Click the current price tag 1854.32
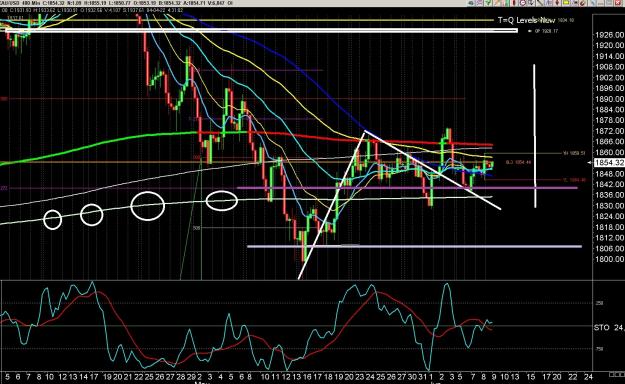 click(609, 162)
